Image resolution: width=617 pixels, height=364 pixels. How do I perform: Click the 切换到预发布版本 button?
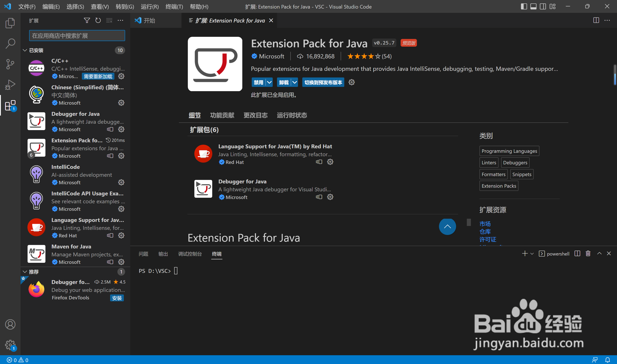323,82
